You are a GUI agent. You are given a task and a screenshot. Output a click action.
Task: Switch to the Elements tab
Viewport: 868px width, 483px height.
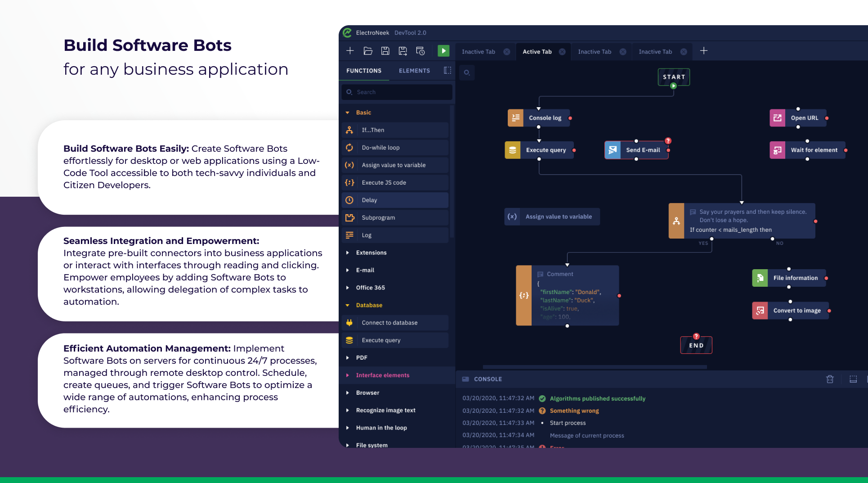click(x=414, y=71)
